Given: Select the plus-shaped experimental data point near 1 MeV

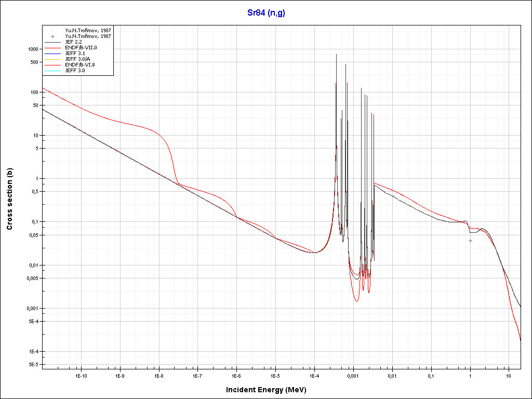Looking at the screenshot, I should point(470,241).
